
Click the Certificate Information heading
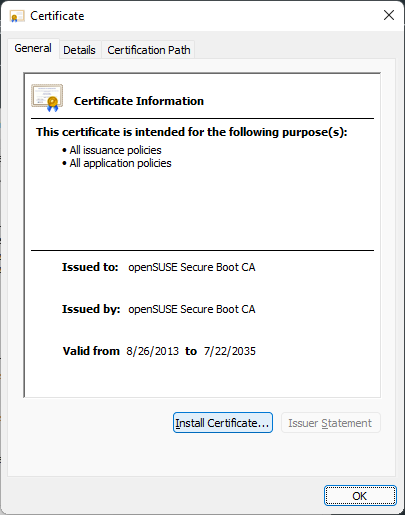[x=139, y=101]
